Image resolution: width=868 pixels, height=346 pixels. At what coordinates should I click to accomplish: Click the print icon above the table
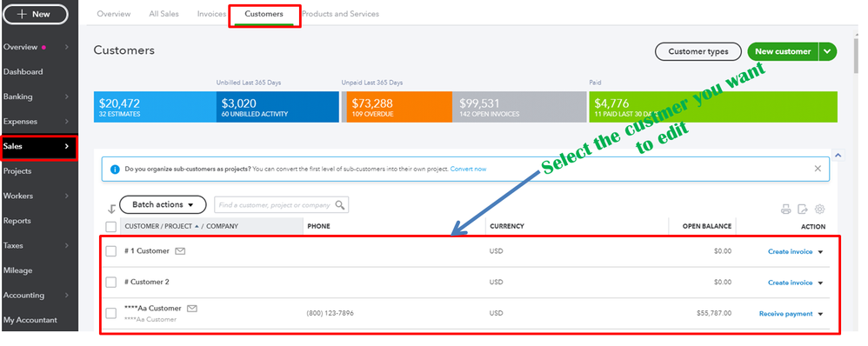tap(785, 210)
